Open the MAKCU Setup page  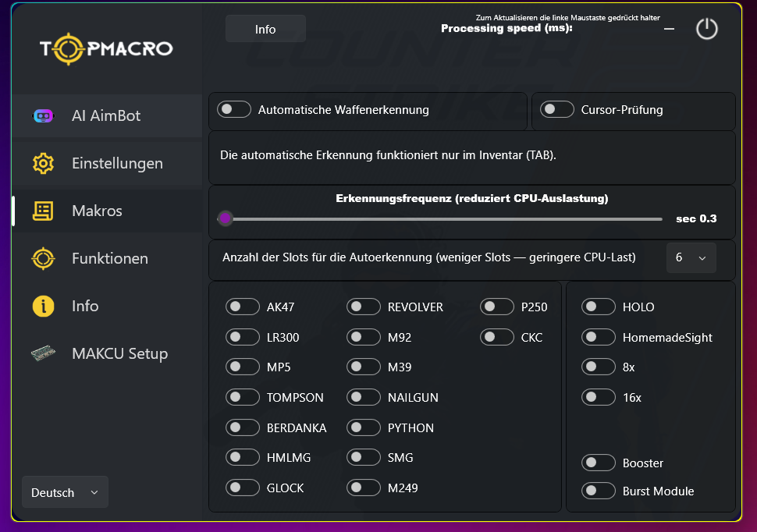click(107, 353)
